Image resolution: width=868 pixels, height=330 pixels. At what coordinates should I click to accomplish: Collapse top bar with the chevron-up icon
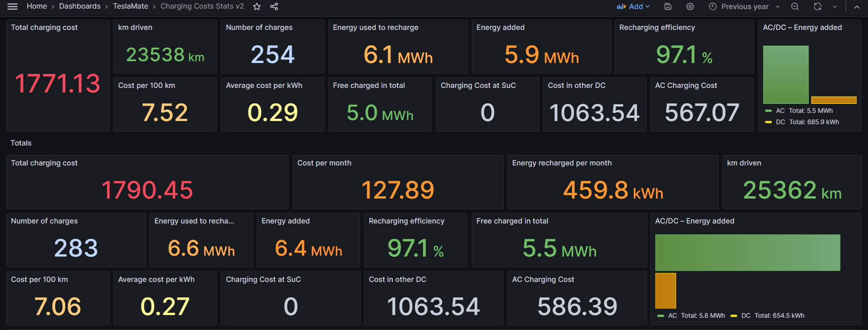click(x=857, y=7)
